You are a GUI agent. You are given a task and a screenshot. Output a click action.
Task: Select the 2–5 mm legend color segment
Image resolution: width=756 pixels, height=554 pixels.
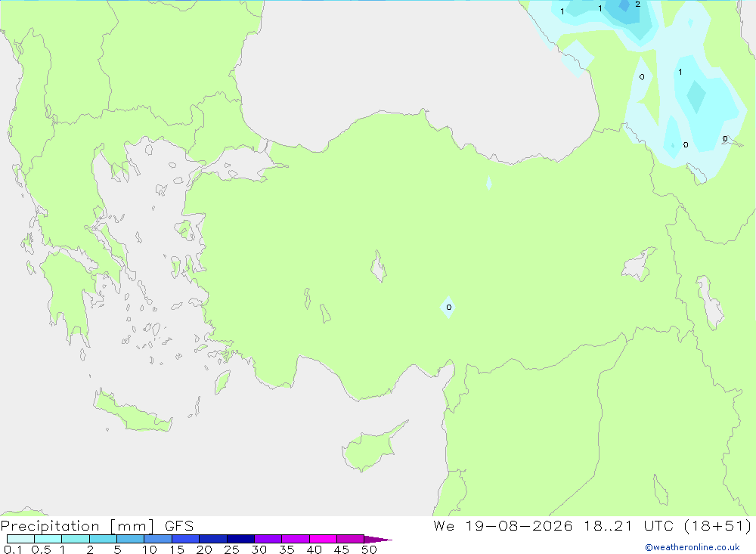pyautogui.click(x=103, y=539)
